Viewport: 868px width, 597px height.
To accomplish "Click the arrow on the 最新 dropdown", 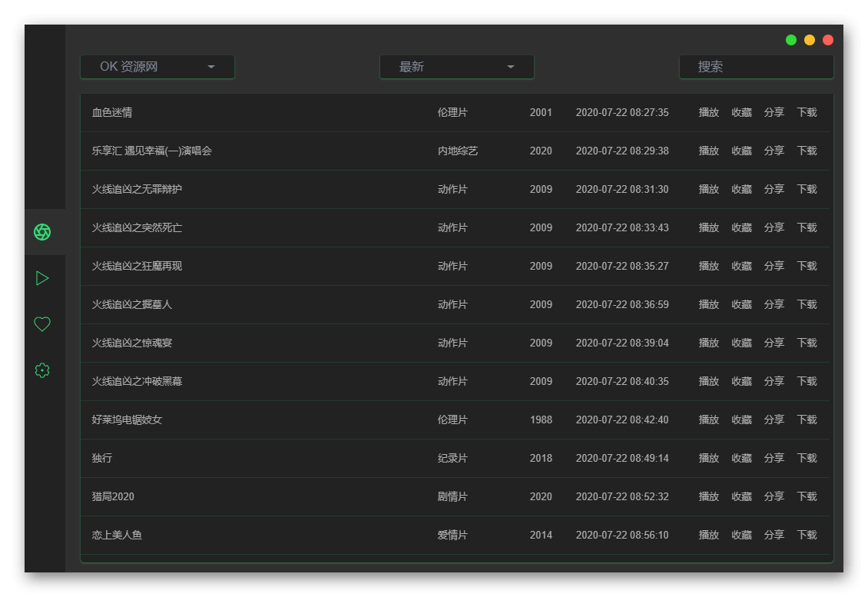I will tap(511, 67).
